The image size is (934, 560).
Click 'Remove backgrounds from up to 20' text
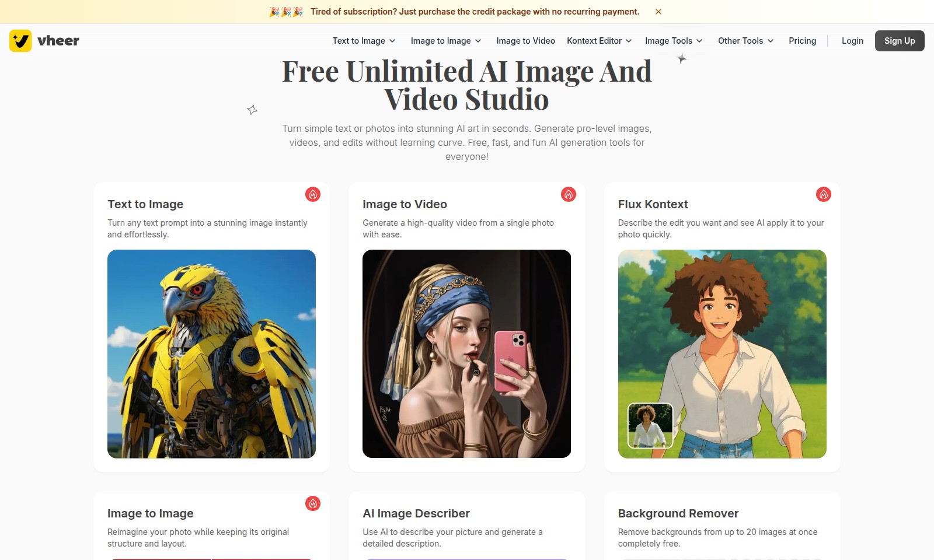718,538
